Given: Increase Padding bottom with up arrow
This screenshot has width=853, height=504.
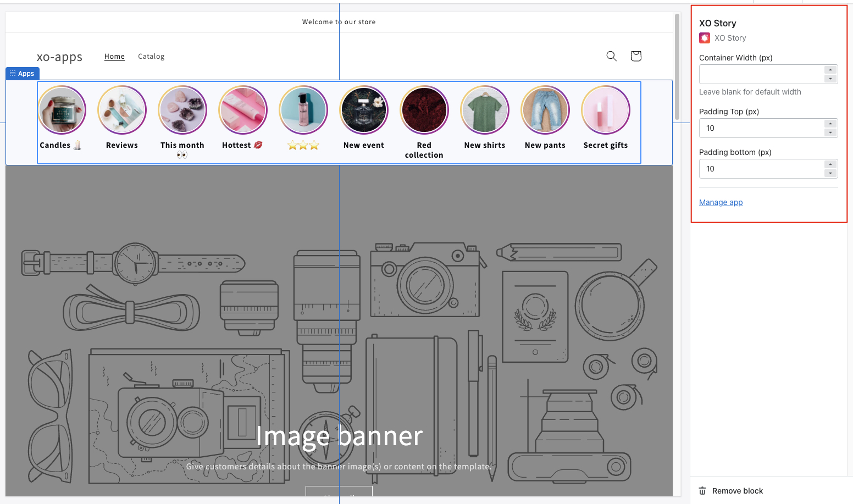Looking at the screenshot, I should click(830, 164).
